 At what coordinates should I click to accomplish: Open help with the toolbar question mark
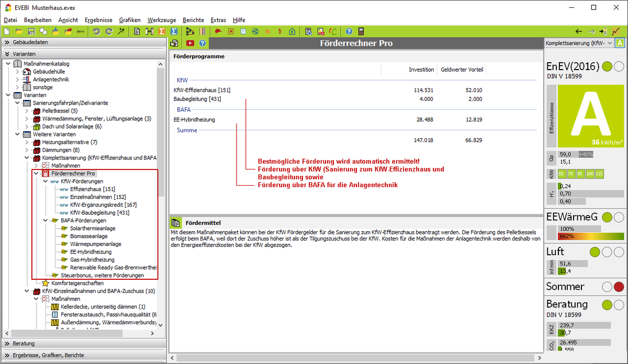pyautogui.click(x=349, y=31)
